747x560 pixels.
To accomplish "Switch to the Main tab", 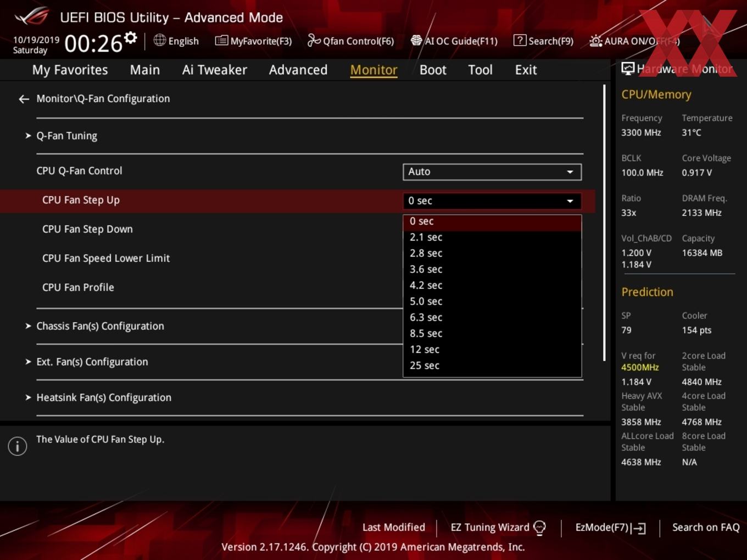I will (x=145, y=70).
